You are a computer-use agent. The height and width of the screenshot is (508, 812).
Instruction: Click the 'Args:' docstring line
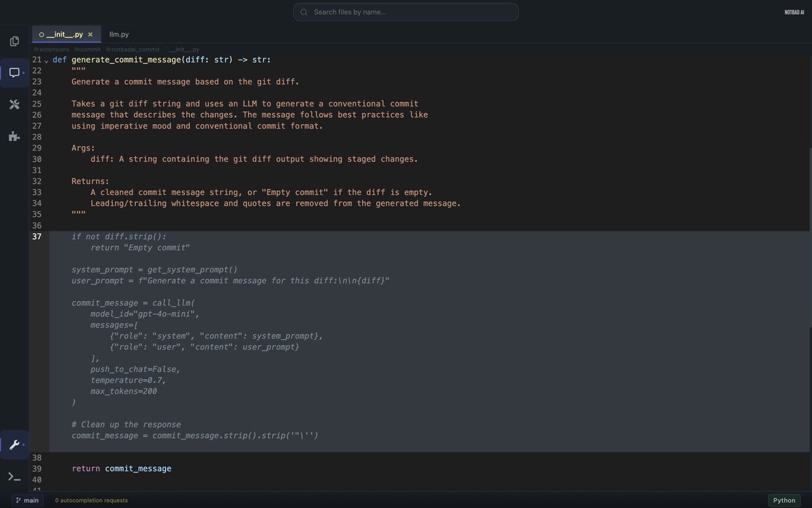83,148
